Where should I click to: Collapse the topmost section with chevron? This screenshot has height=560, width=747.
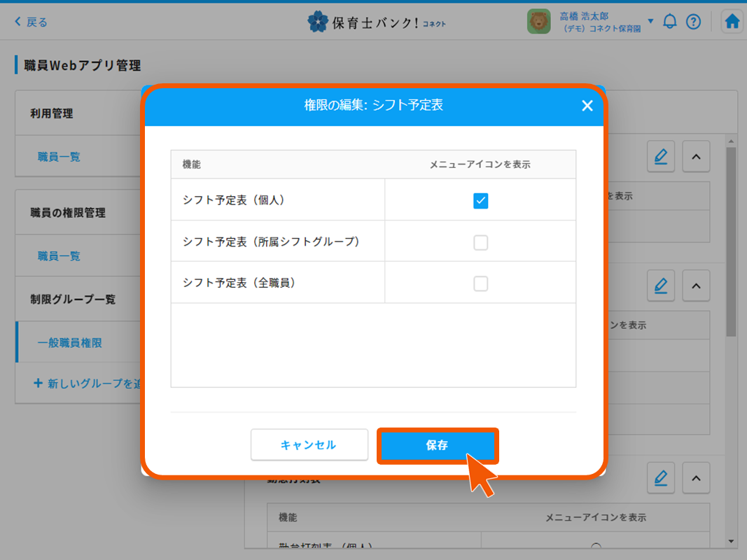click(x=695, y=157)
